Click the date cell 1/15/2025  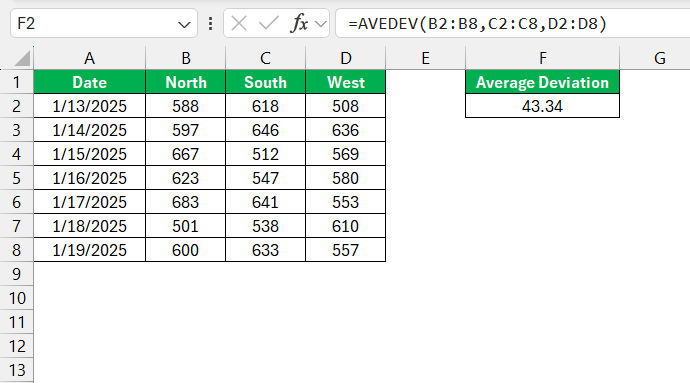[x=89, y=154]
